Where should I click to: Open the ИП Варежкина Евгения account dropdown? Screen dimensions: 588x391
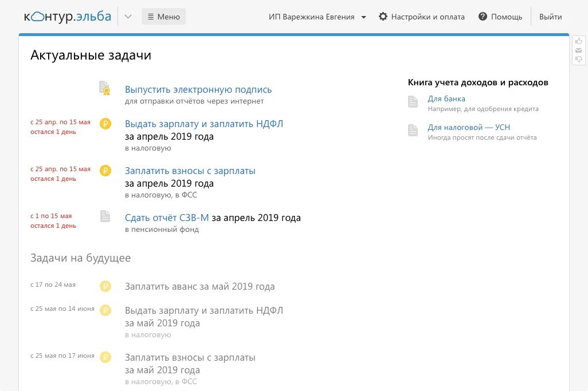point(317,17)
